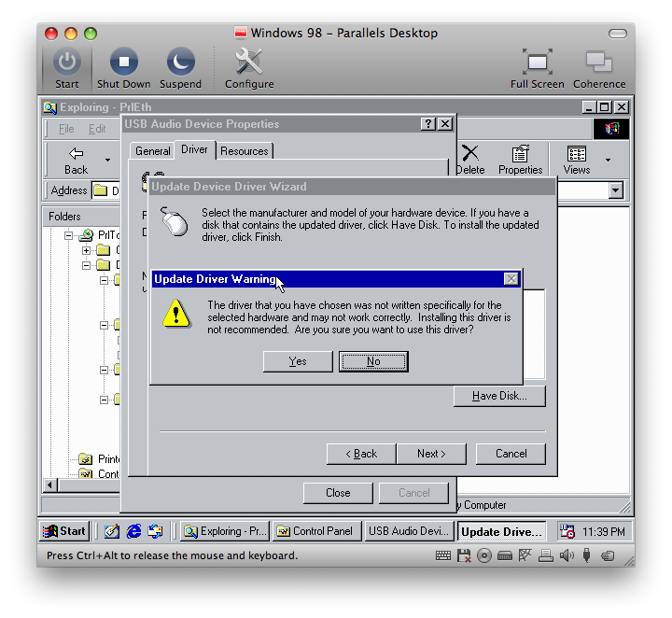672x618 pixels.
Task: Open the Views dropdown arrow
Action: [x=608, y=160]
